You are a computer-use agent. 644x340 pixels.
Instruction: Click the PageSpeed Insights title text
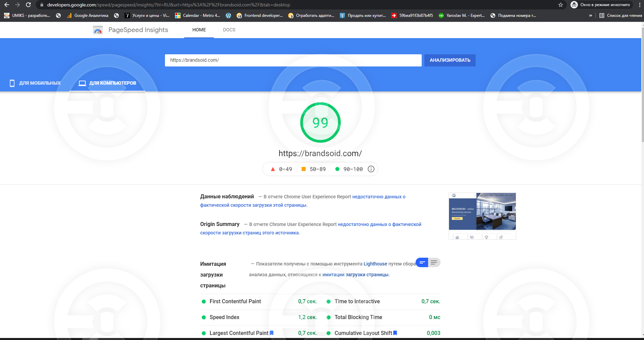pos(138,30)
